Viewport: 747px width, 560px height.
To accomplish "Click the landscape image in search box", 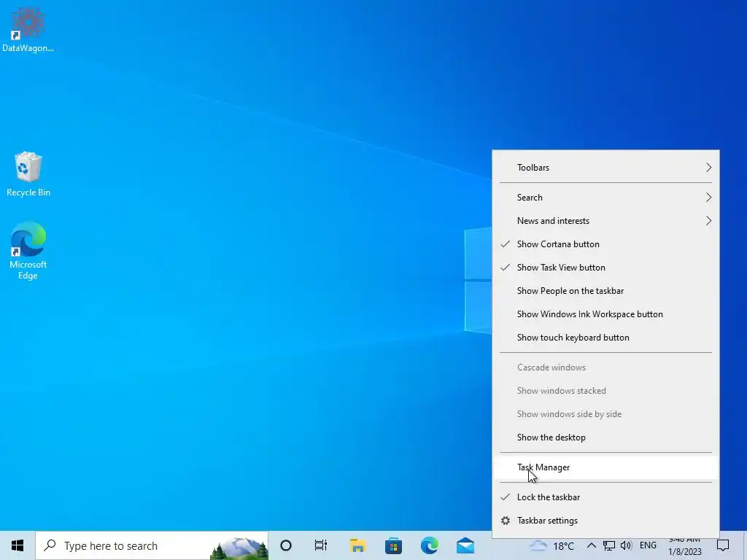I will click(x=239, y=548).
